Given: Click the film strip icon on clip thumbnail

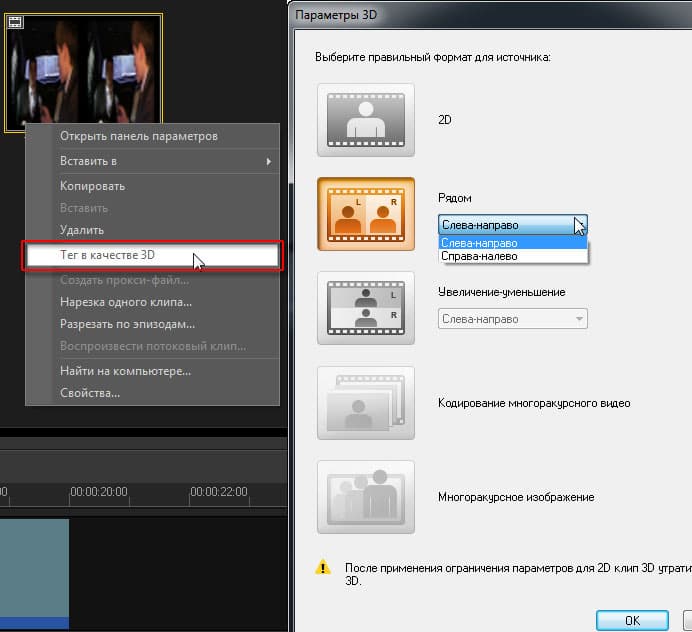Looking at the screenshot, I should click(x=15, y=22).
